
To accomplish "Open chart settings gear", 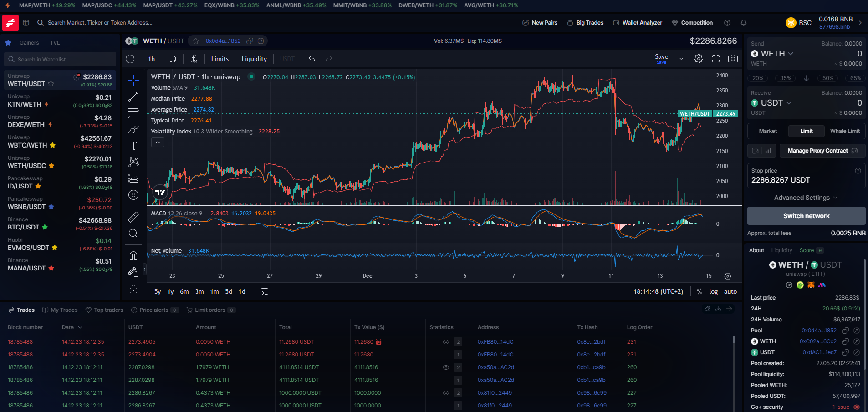I will 698,59.
